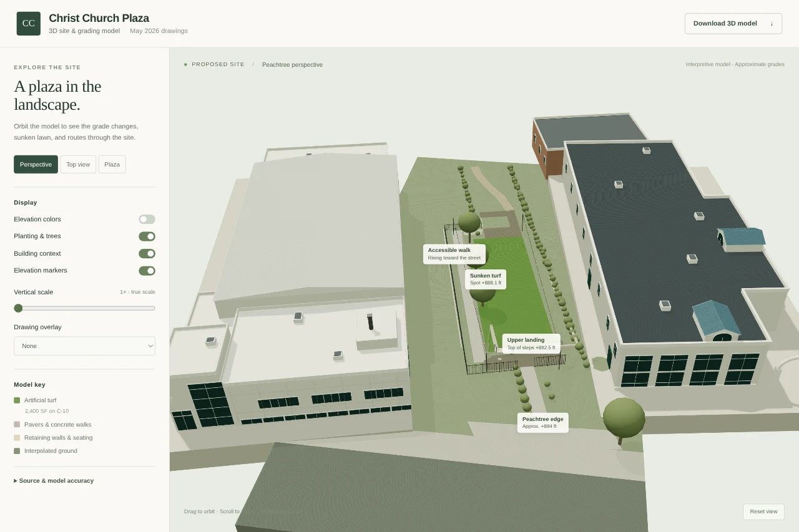The height and width of the screenshot is (532, 799).
Task: Click the PROPOSED SITE breadcrumb label
Action: point(218,64)
